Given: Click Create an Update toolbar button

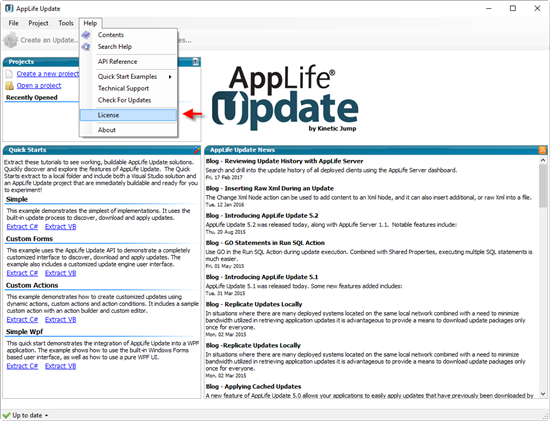Looking at the screenshot, I should click(41, 40).
